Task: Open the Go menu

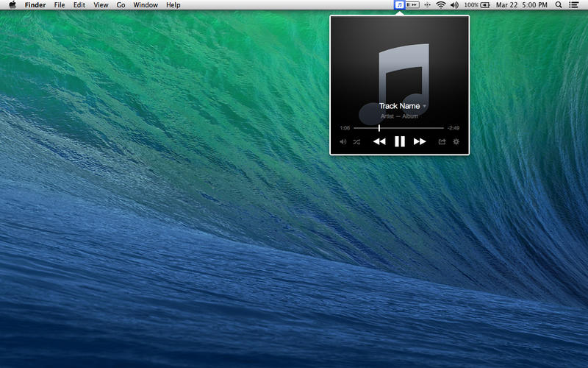Action: tap(121, 5)
